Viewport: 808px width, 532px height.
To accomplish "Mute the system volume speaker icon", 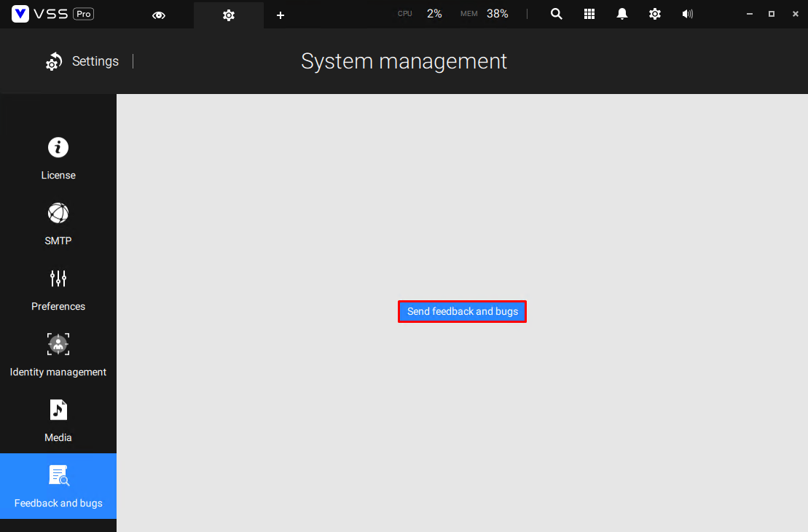I will (x=687, y=14).
